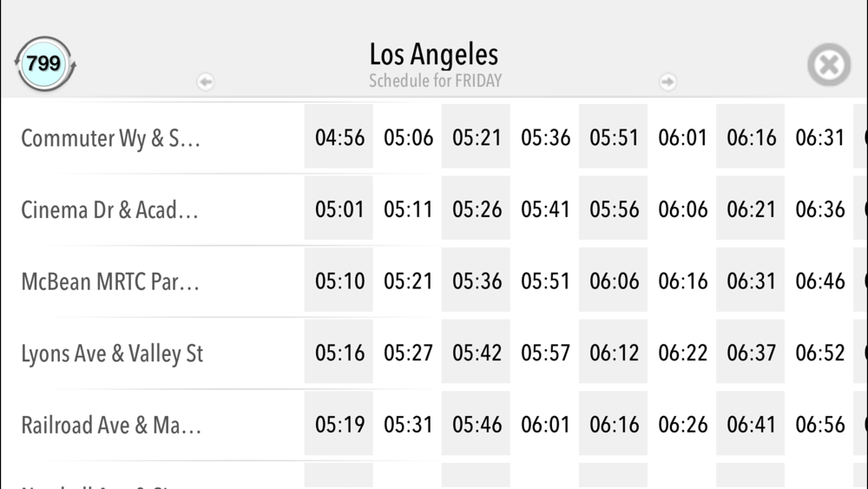Tap the 06:52 Lyons Ave time
Image resolution: width=868 pixels, height=489 pixels.
819,354
